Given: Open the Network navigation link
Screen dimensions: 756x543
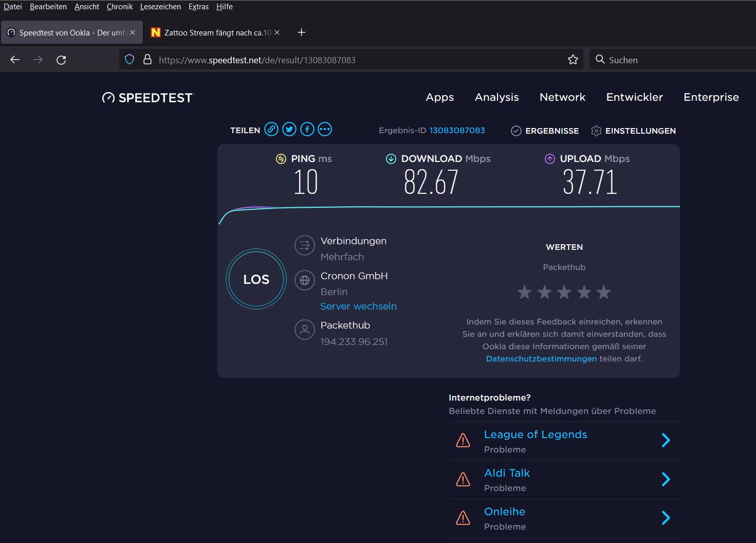Looking at the screenshot, I should [x=563, y=97].
